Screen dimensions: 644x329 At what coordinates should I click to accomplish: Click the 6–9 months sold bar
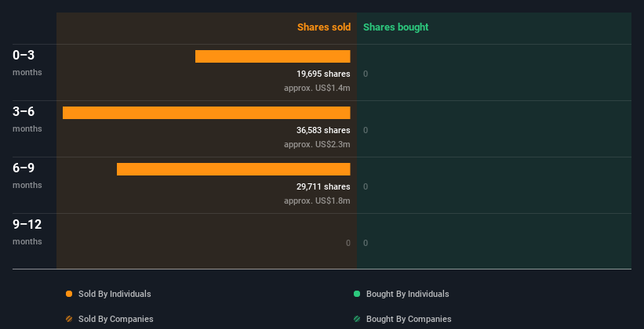234,169
